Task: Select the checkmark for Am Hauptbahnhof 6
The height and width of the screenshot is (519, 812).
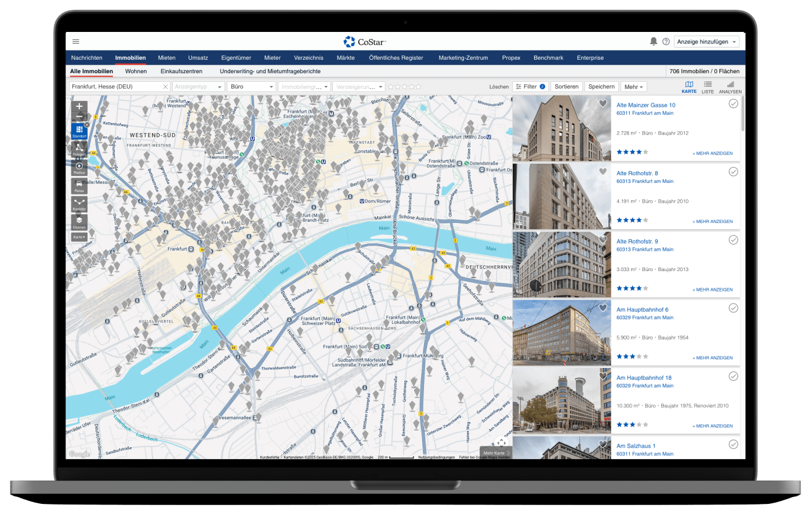Action: tap(733, 308)
